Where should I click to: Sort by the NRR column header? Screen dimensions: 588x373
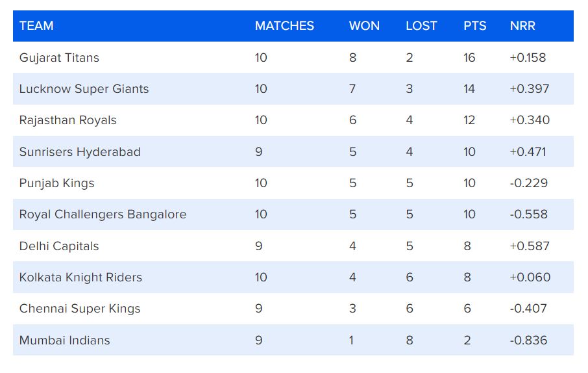522,26
